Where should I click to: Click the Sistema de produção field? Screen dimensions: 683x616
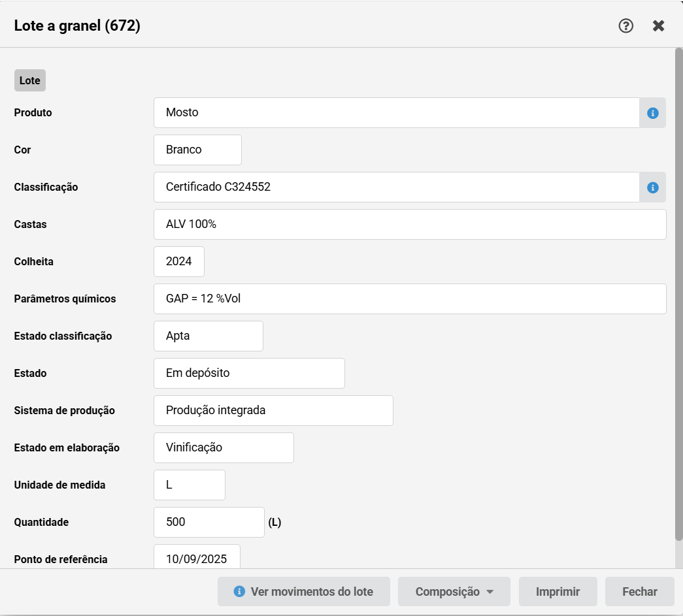(x=273, y=410)
